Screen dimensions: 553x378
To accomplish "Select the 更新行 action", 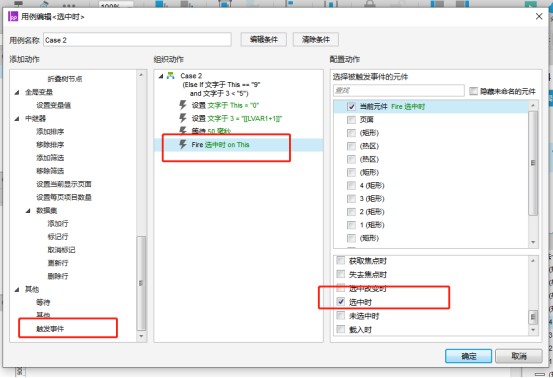I will pos(58,263).
